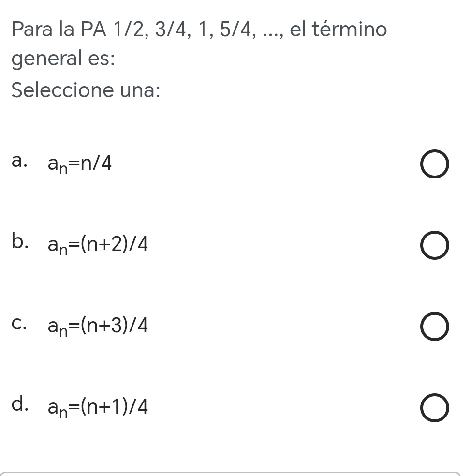Screen dimensions: 471x476
Task: Click the "Seleccione una:" prompt text
Action: (86, 90)
